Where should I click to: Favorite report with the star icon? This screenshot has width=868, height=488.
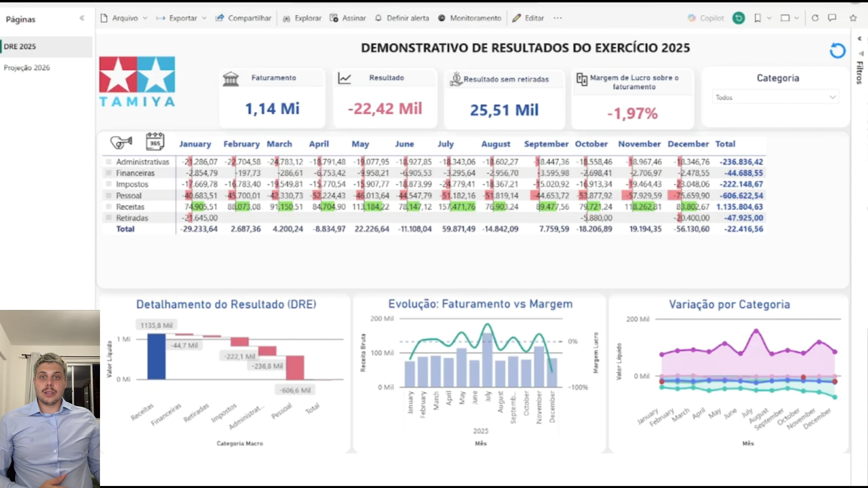click(x=853, y=18)
